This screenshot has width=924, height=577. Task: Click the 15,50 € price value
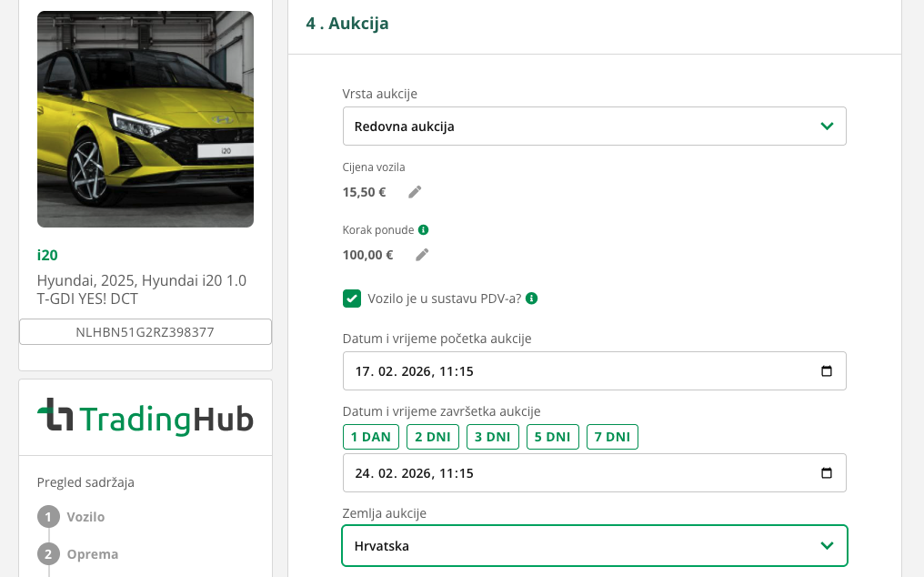click(364, 192)
